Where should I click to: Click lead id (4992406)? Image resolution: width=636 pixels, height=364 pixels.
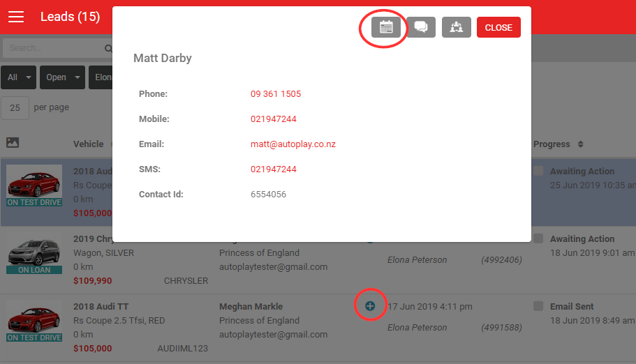click(x=501, y=260)
